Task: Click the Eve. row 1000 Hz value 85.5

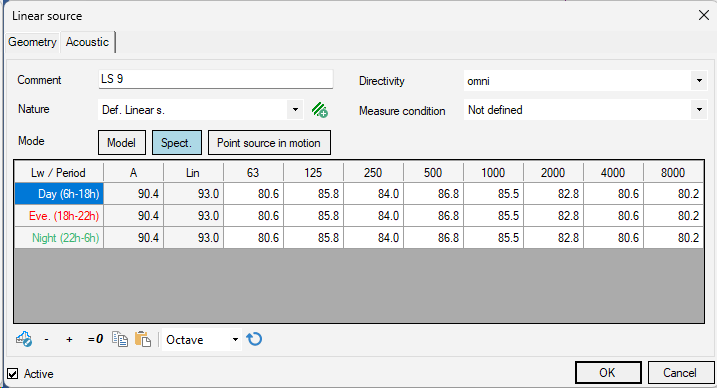Action: click(x=493, y=216)
